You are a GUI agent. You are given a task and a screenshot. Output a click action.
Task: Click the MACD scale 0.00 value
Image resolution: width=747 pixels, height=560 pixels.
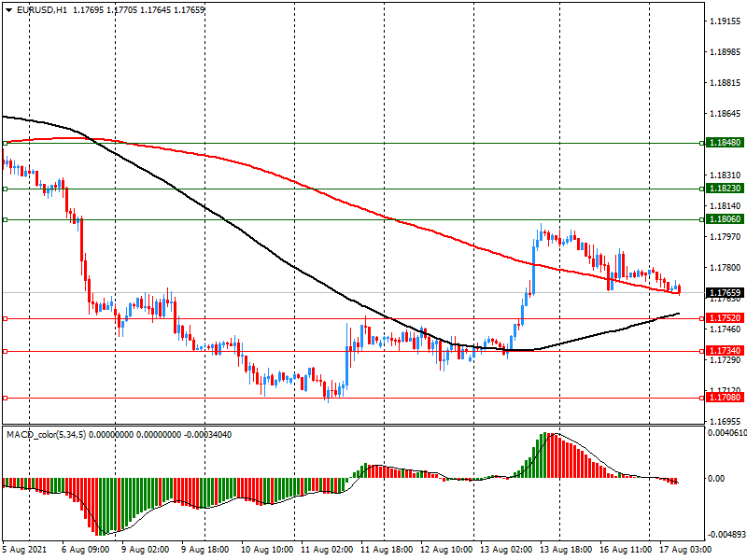tap(716, 478)
